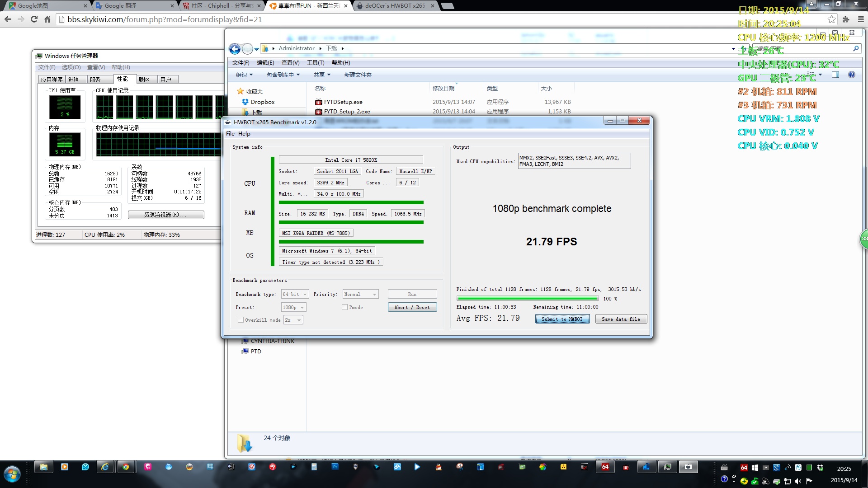
Task: Open QQ penguin icon on the taskbar
Action: 439,467
